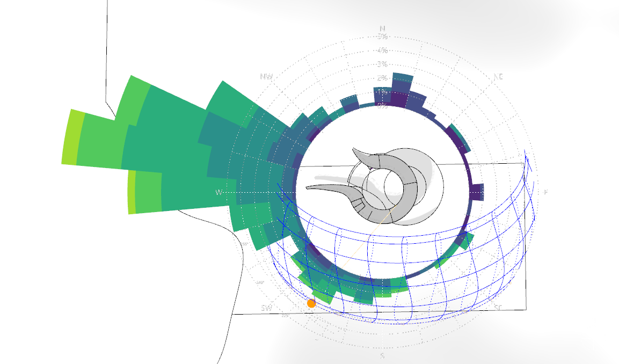
Task: Click the W compass label
Action: 219,192
